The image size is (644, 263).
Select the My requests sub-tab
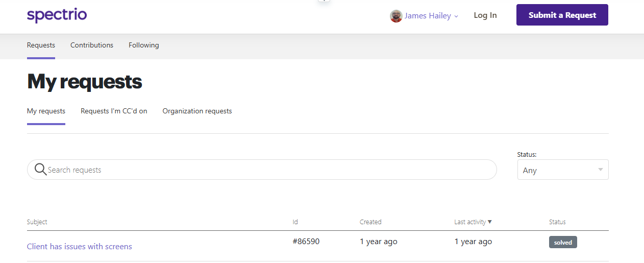pyautogui.click(x=46, y=111)
